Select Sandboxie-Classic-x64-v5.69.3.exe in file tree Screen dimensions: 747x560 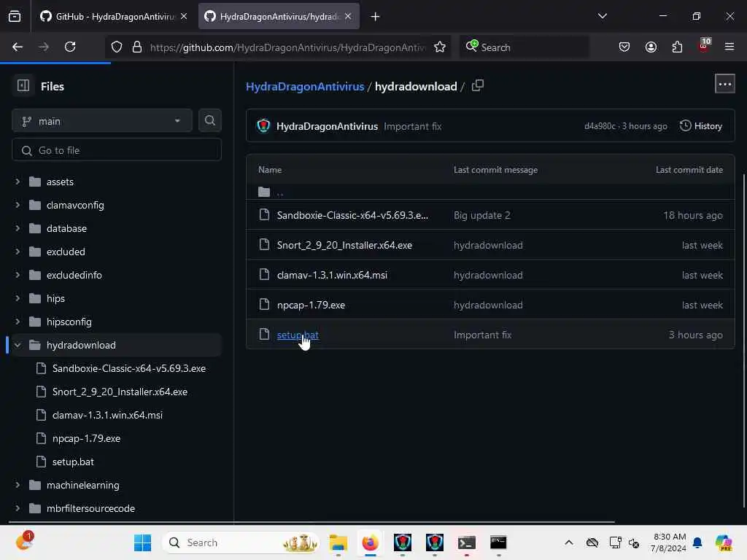point(128,368)
